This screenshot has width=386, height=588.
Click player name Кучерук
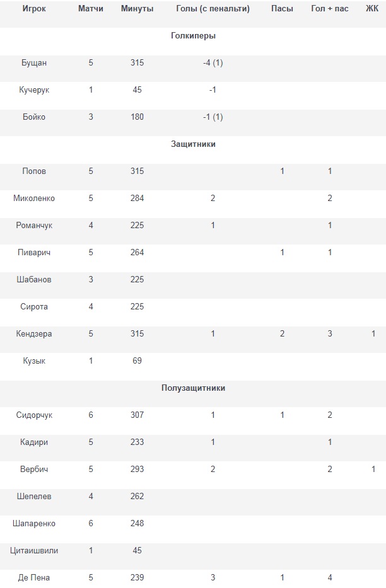(x=34, y=90)
